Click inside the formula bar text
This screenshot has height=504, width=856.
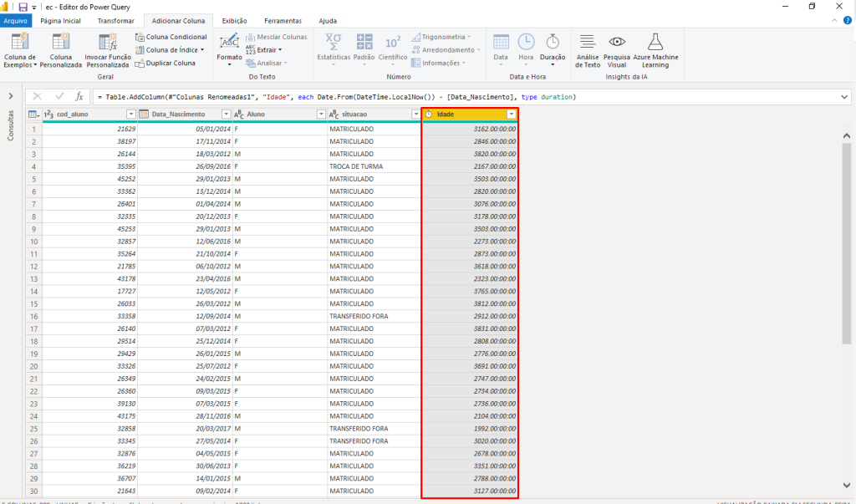coord(334,97)
